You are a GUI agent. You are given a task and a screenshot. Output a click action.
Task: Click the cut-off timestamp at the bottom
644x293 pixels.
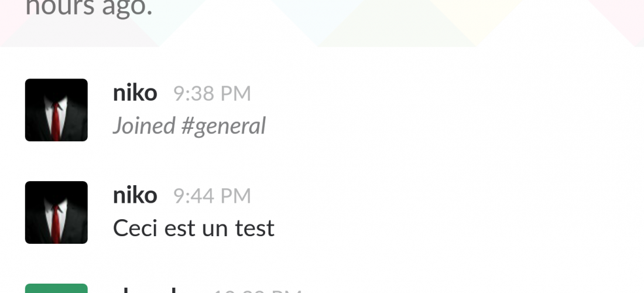click(x=256, y=291)
